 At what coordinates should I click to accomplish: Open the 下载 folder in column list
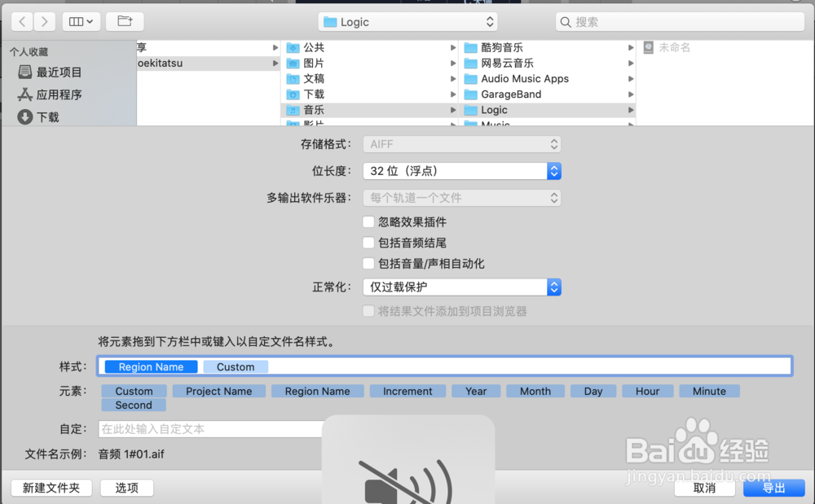click(370, 94)
